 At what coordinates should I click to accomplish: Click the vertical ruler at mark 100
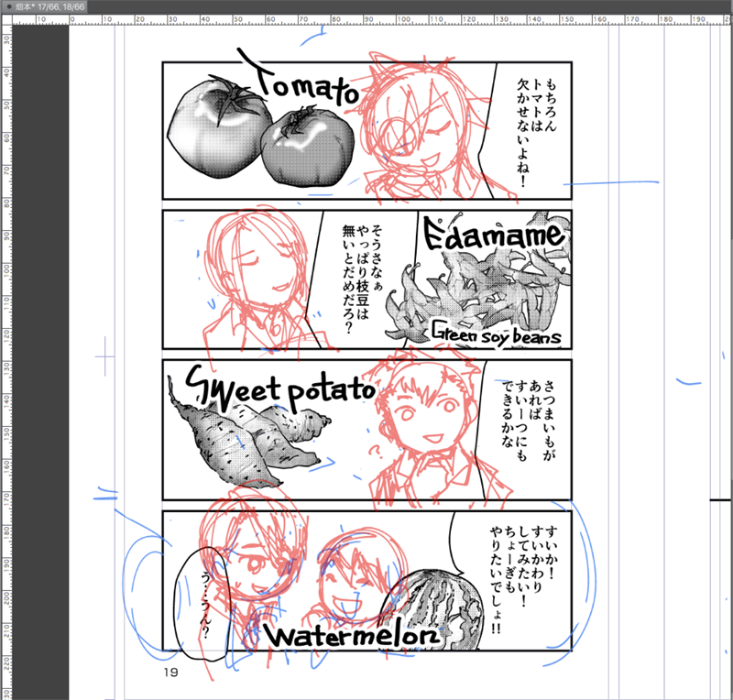pyautogui.click(x=6, y=269)
